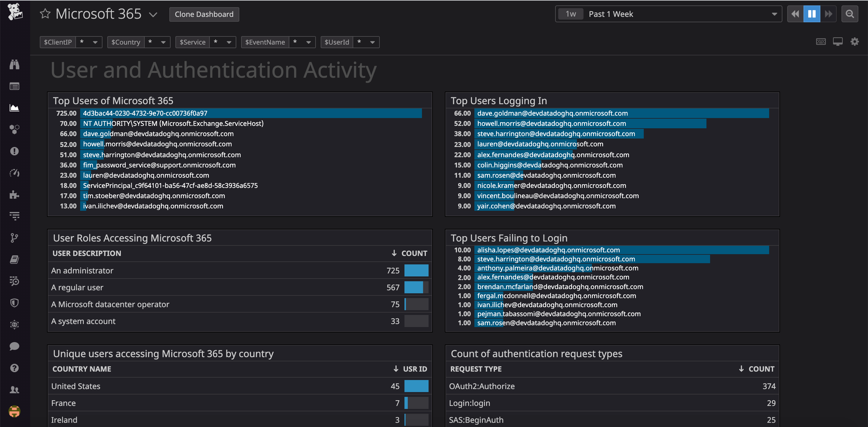Open Monitors via the exclamation sidebar icon
This screenshot has height=427, width=868.
[14, 151]
